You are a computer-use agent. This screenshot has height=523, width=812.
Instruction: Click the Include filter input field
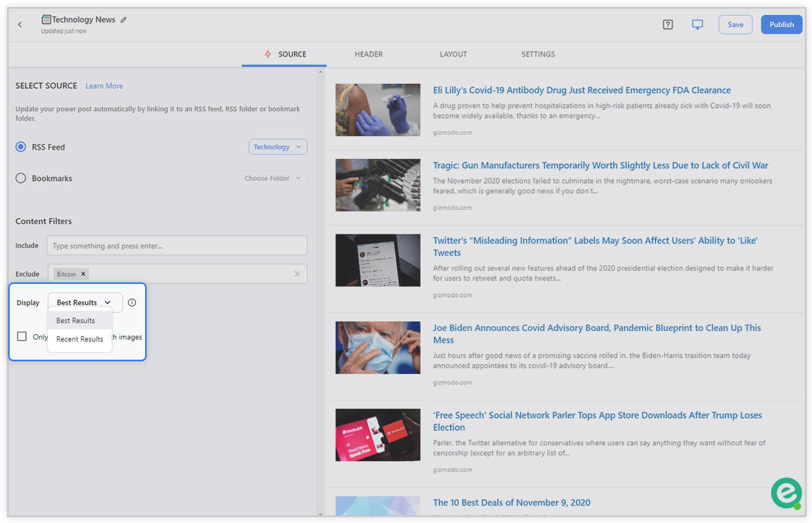pos(177,246)
